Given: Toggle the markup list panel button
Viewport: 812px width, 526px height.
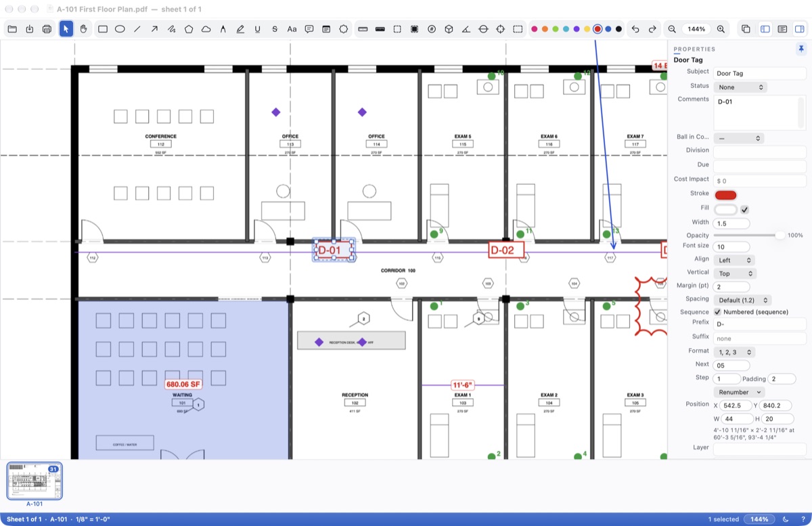Looking at the screenshot, I should 782,29.
